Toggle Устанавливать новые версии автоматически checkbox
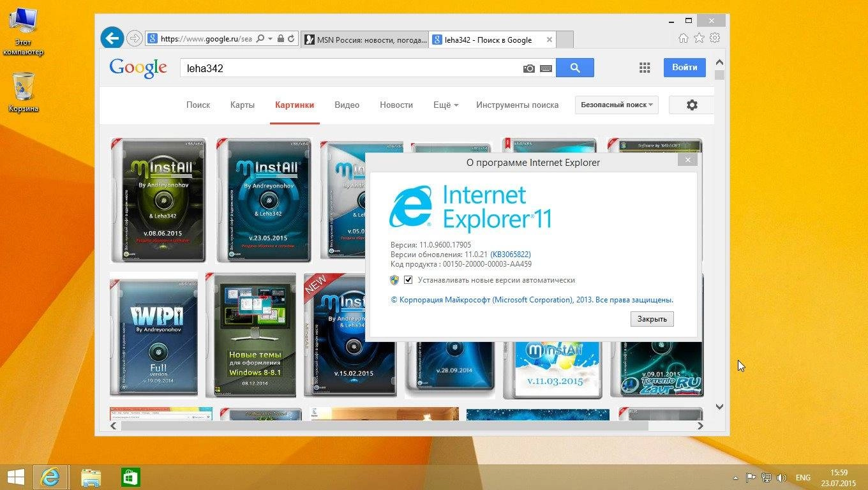Image resolution: width=868 pixels, height=490 pixels. 408,280
